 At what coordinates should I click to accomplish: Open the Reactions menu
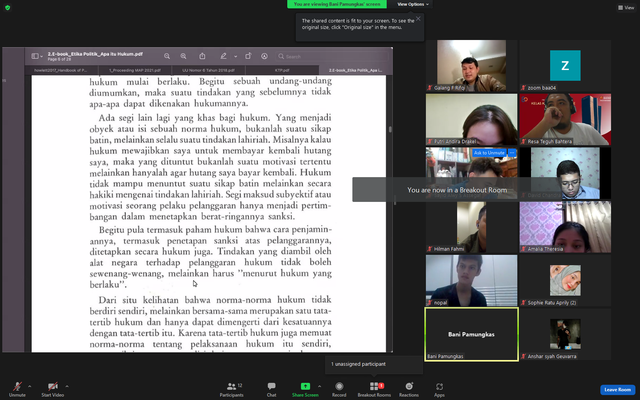(x=409, y=389)
